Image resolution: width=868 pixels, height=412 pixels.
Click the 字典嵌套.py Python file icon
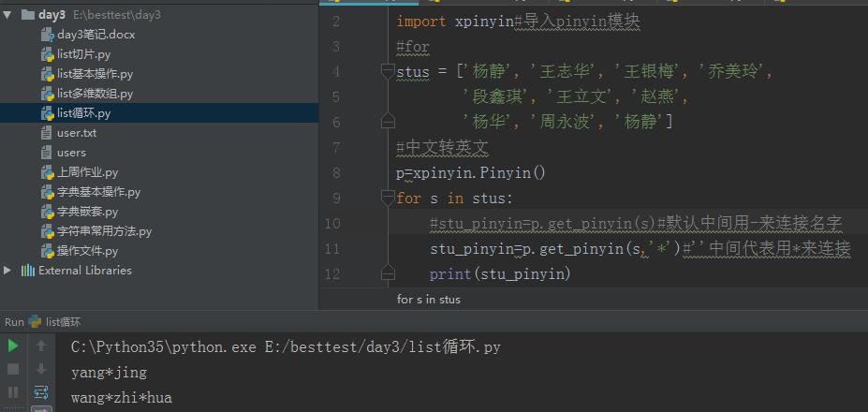[x=48, y=212]
